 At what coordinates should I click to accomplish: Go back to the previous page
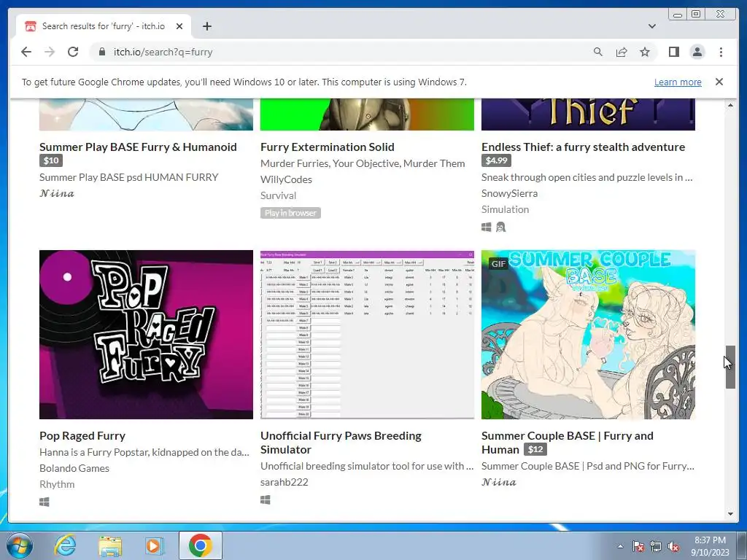26,52
